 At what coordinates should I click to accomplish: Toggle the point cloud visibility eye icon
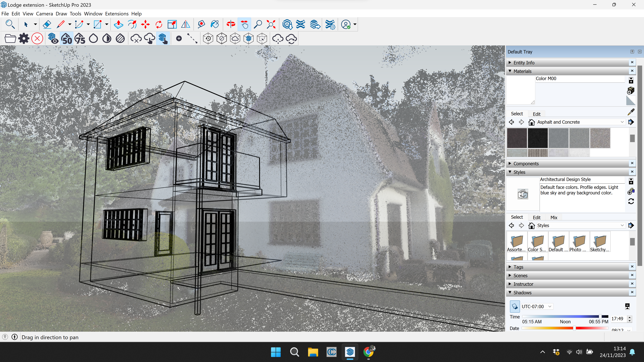tap(53, 39)
